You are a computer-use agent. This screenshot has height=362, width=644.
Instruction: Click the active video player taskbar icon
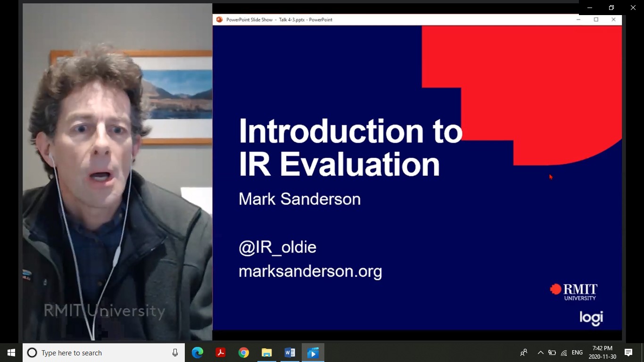[313, 353]
